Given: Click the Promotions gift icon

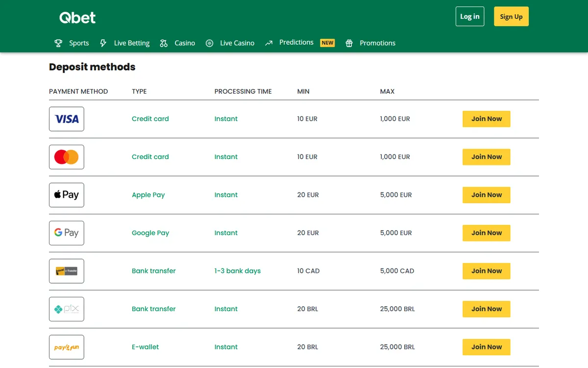Looking at the screenshot, I should tap(349, 43).
